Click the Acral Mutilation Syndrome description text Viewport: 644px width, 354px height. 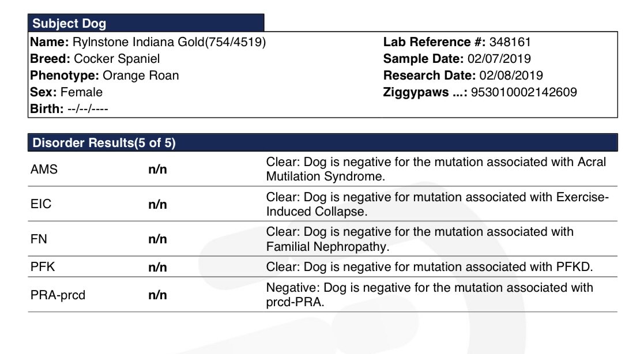436,169
